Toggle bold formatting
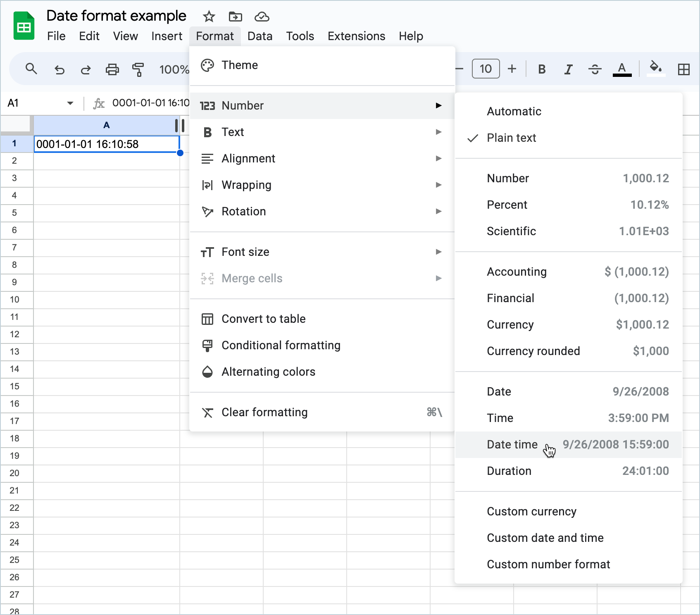700x615 pixels. tap(542, 69)
